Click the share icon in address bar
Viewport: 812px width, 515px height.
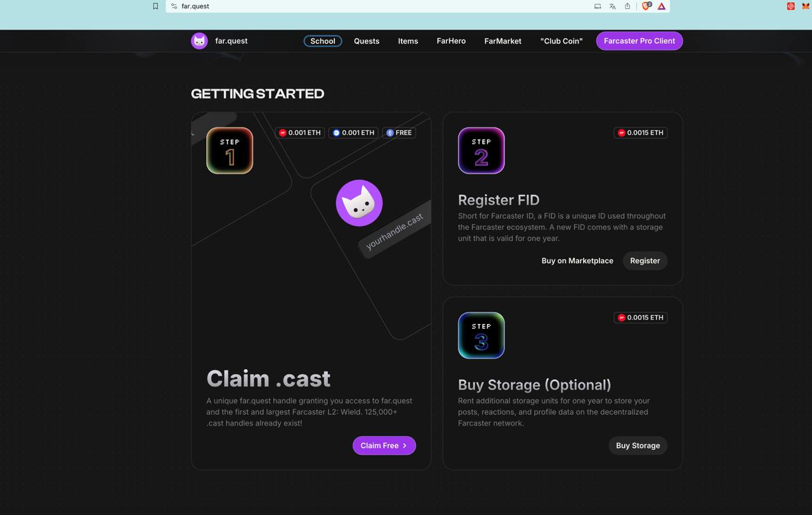627,6
